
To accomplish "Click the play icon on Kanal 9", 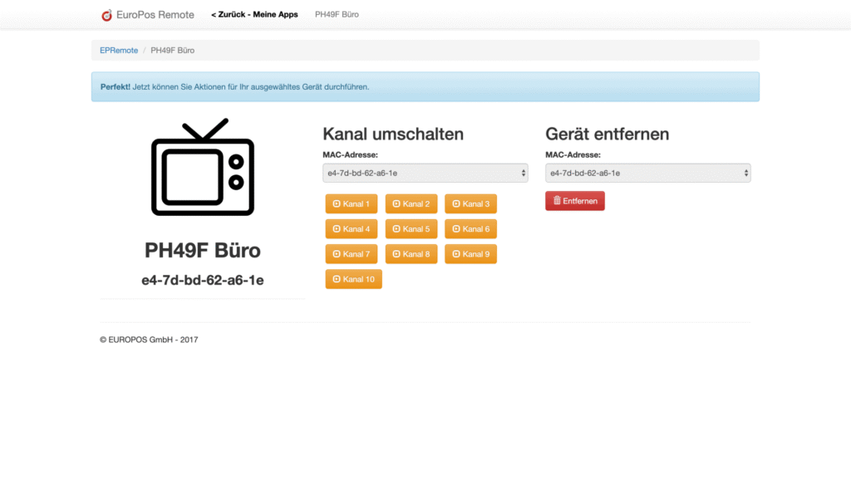I will [x=456, y=254].
